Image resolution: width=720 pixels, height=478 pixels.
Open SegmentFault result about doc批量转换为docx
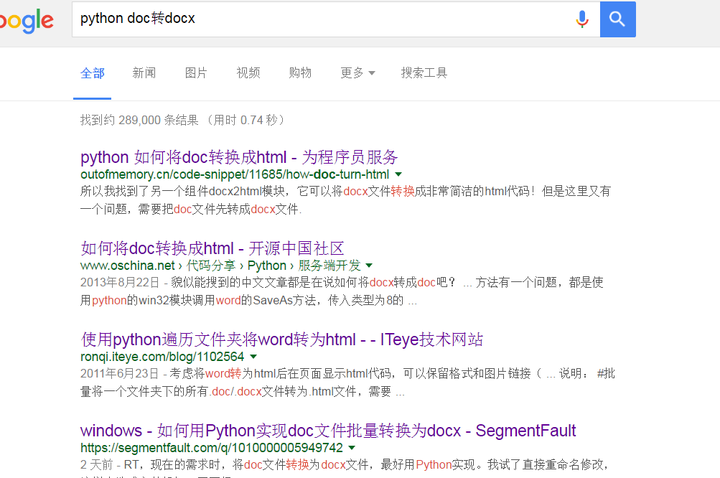pyautogui.click(x=328, y=431)
